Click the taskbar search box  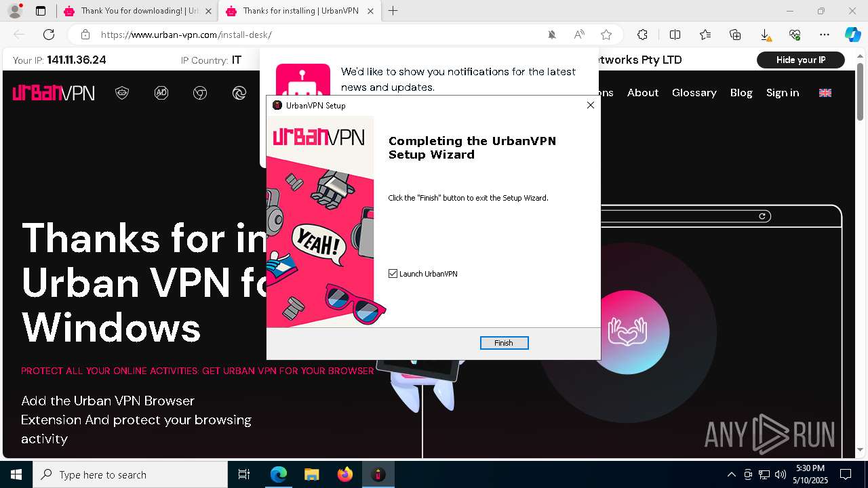130,474
